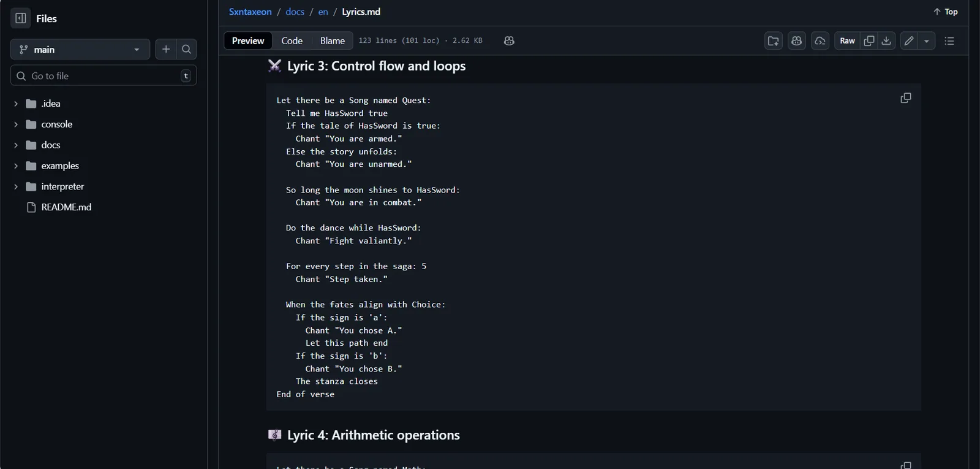980x469 pixels.
Task: Click the Copilot icon beside file size
Action: [x=509, y=40]
